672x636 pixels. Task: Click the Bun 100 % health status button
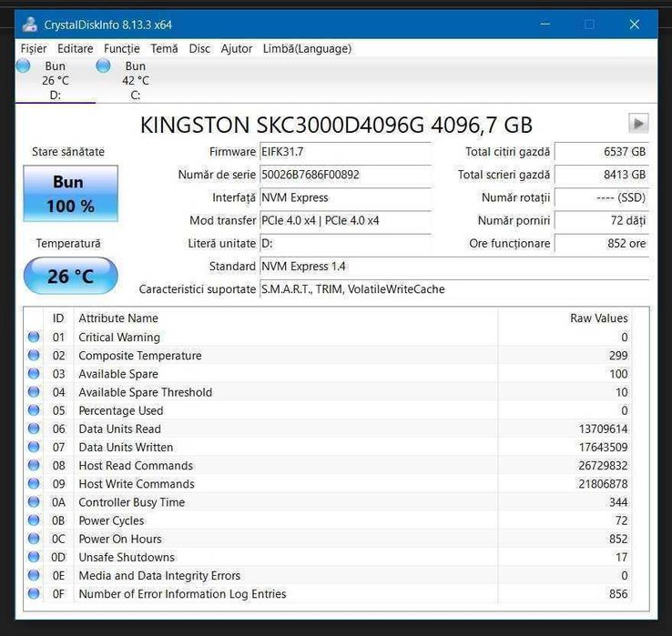click(x=71, y=194)
